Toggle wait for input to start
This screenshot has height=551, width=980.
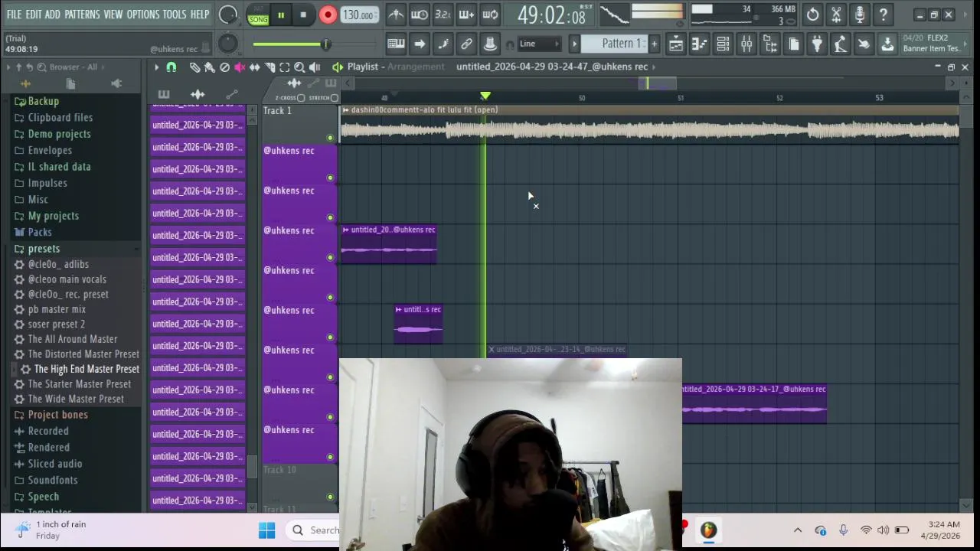click(420, 15)
